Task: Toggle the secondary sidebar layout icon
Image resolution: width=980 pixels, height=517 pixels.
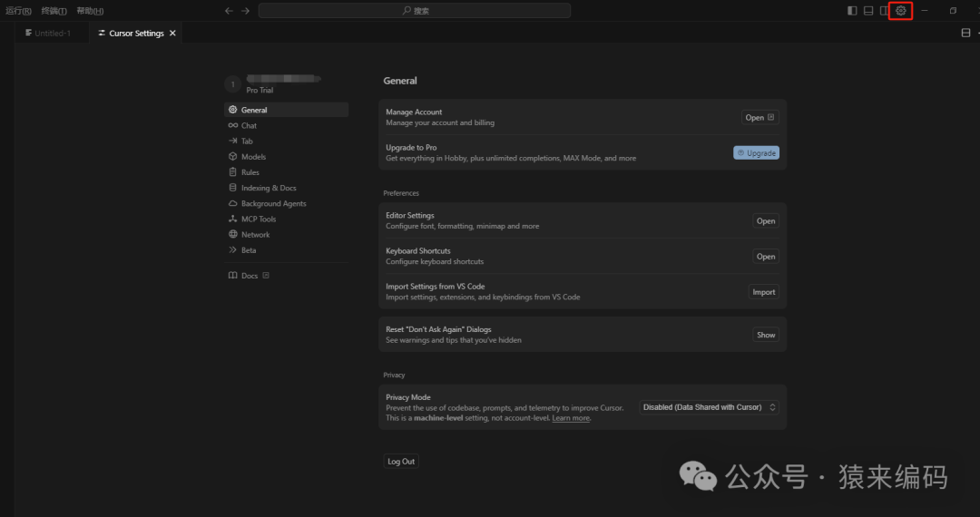Action: (x=884, y=11)
